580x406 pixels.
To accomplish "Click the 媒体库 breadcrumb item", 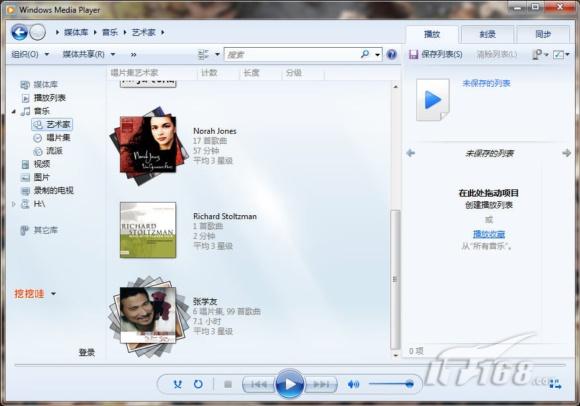I will click(x=76, y=33).
